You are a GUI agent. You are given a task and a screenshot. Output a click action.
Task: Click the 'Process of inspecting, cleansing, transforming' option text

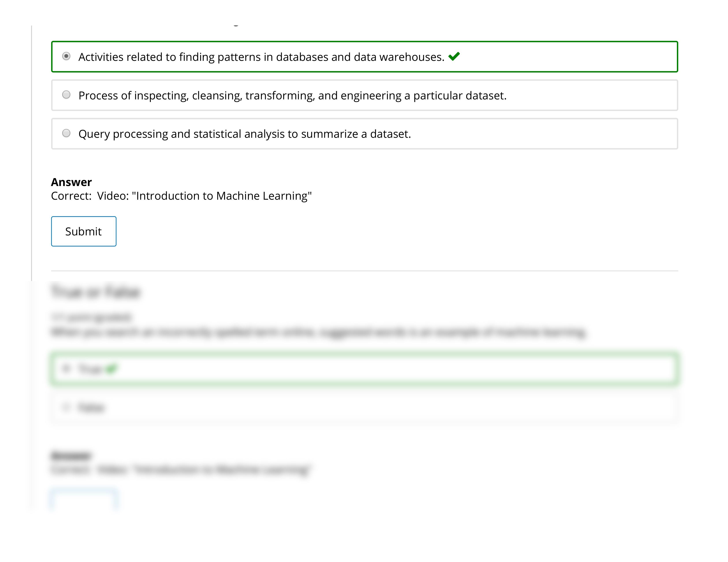pos(292,96)
